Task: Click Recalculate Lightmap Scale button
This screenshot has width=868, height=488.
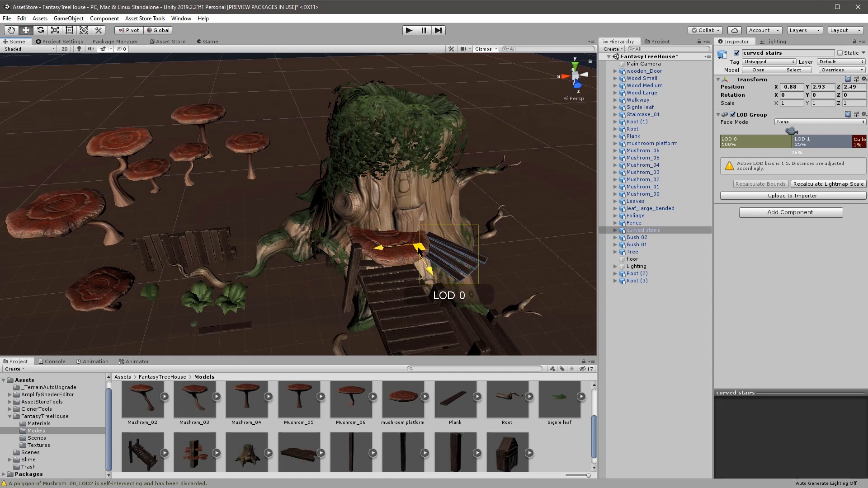Action: pyautogui.click(x=828, y=184)
